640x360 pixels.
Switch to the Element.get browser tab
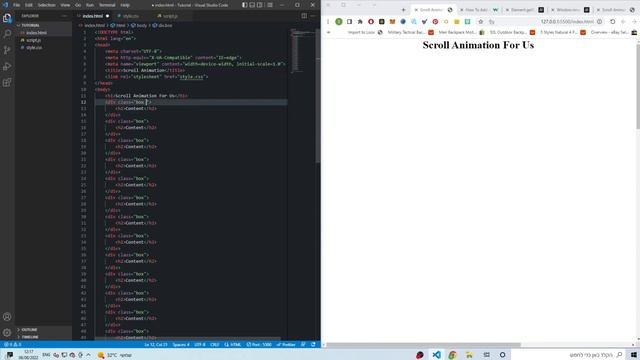[x=525, y=10]
